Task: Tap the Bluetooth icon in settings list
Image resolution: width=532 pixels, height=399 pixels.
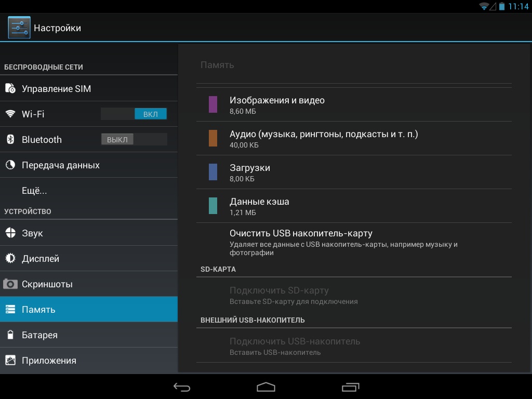Action: [x=10, y=139]
